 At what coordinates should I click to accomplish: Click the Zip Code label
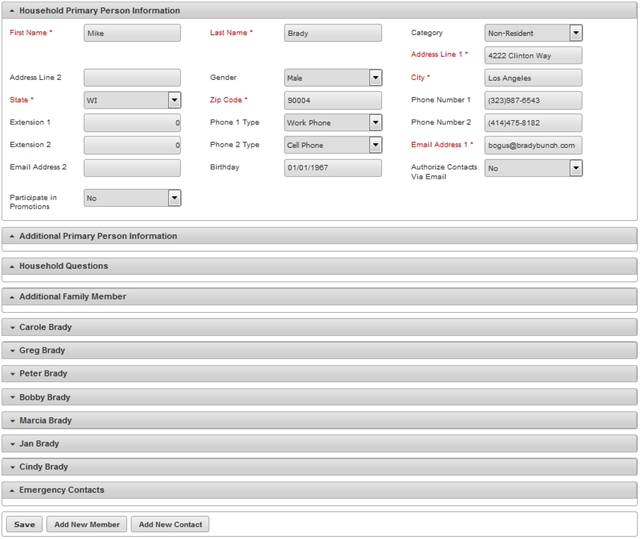[x=229, y=100]
